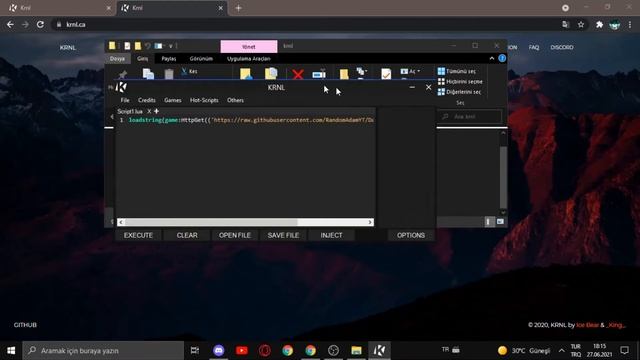Open a new Chrome tab

[x=238, y=8]
